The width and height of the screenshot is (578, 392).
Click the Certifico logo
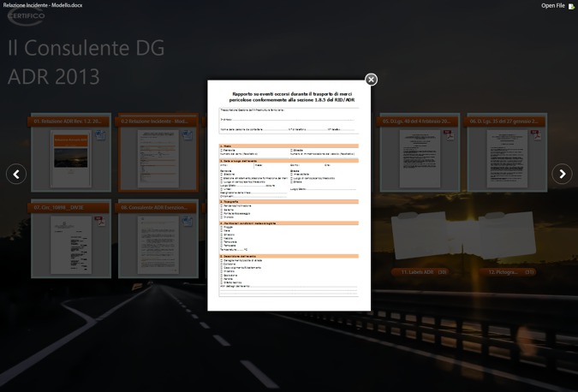26,17
